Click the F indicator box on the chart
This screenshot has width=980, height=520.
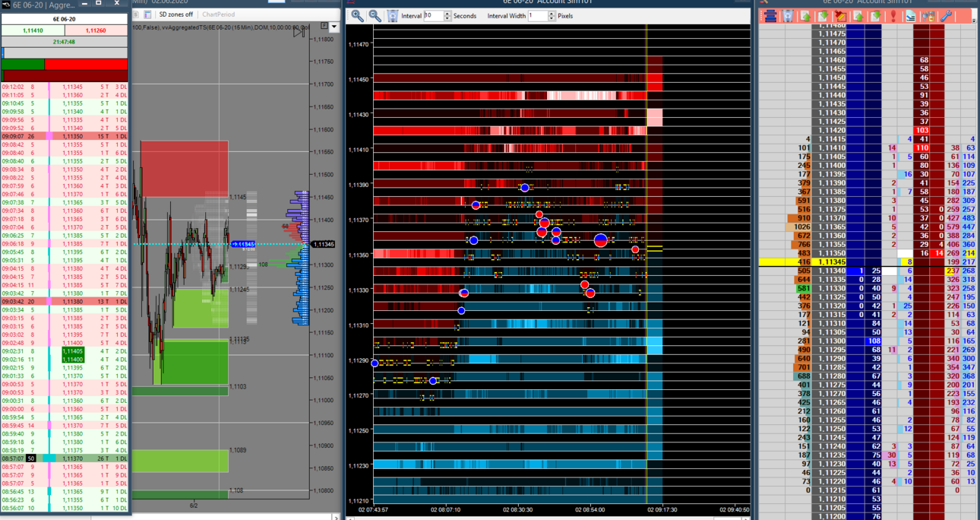[324, 26]
